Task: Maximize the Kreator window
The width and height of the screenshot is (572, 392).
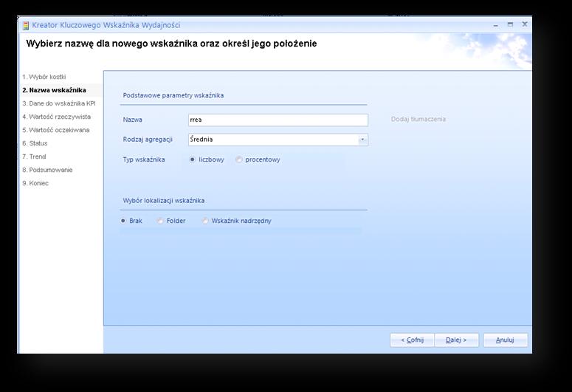Action: click(x=510, y=24)
